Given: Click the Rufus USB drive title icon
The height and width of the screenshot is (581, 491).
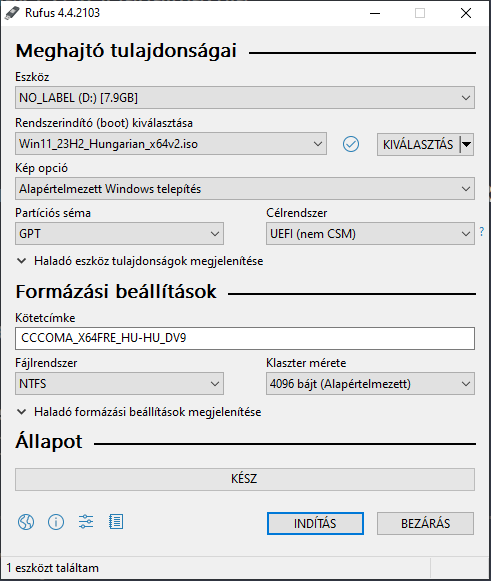Looking at the screenshot, I should click(x=12, y=13).
